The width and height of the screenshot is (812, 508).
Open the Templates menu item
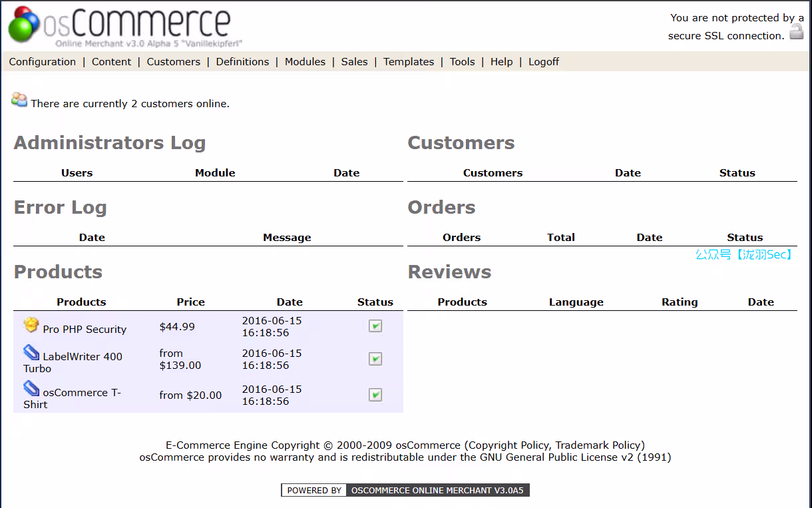[408, 62]
